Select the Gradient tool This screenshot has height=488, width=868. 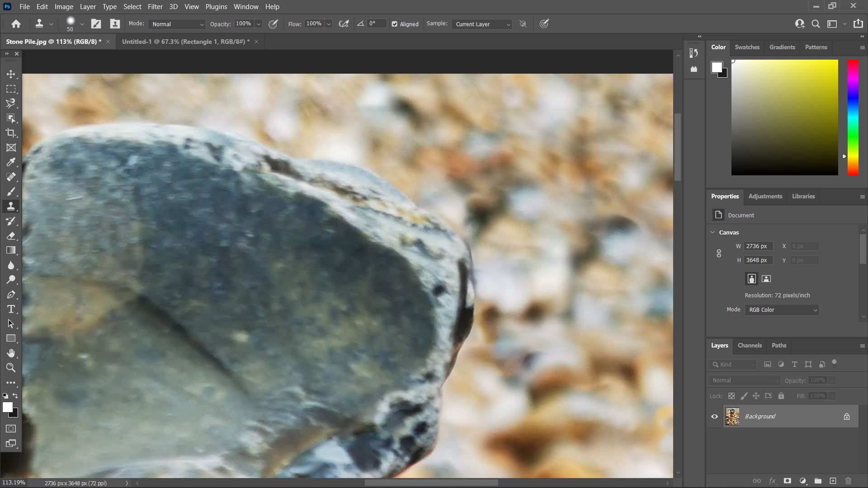coord(11,250)
